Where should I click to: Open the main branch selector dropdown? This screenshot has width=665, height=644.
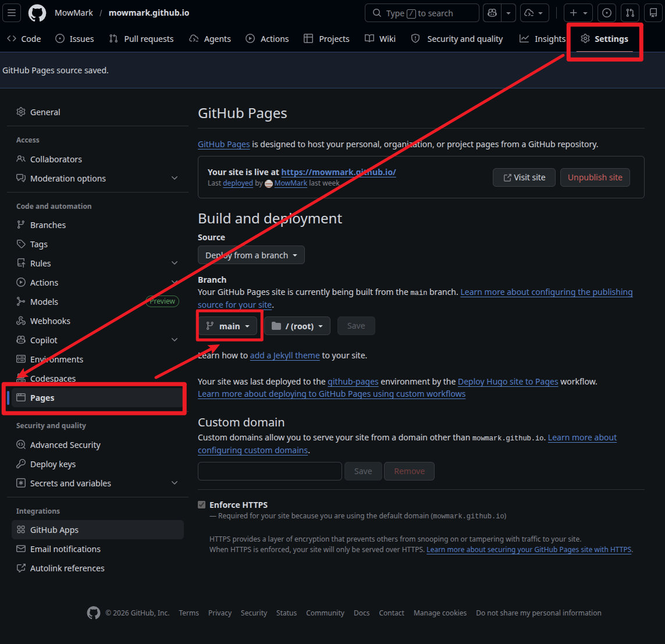(227, 326)
